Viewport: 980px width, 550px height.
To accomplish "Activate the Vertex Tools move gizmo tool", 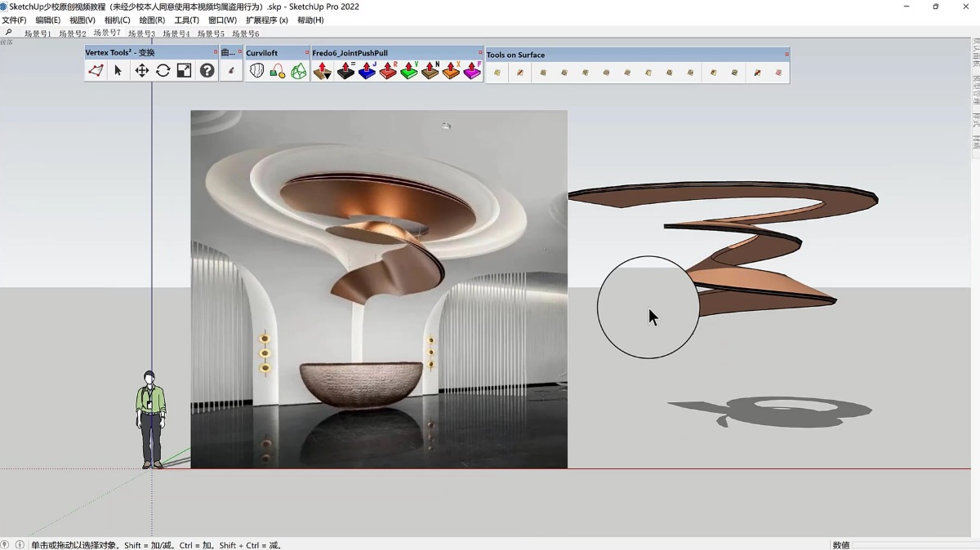I will click(x=141, y=71).
